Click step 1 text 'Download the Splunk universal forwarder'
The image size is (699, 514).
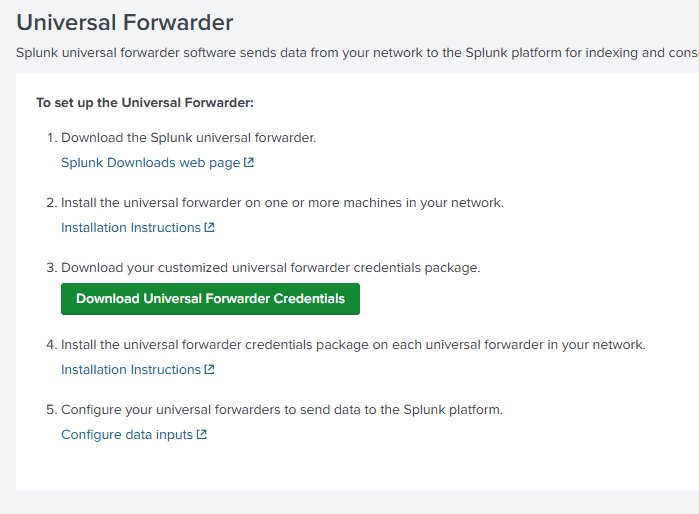(189, 138)
